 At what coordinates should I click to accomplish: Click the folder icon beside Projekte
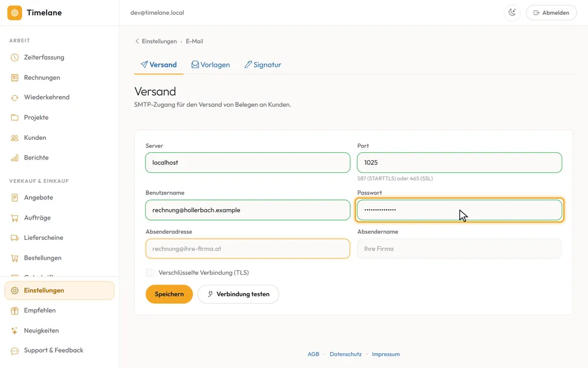pyautogui.click(x=15, y=118)
